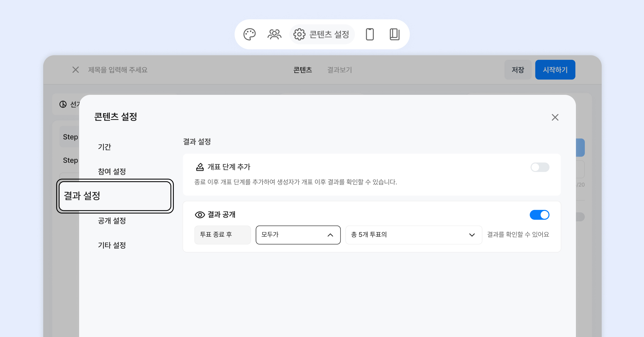644x337 pixels.
Task: Select the 콘텐츠 tab
Action: point(302,70)
